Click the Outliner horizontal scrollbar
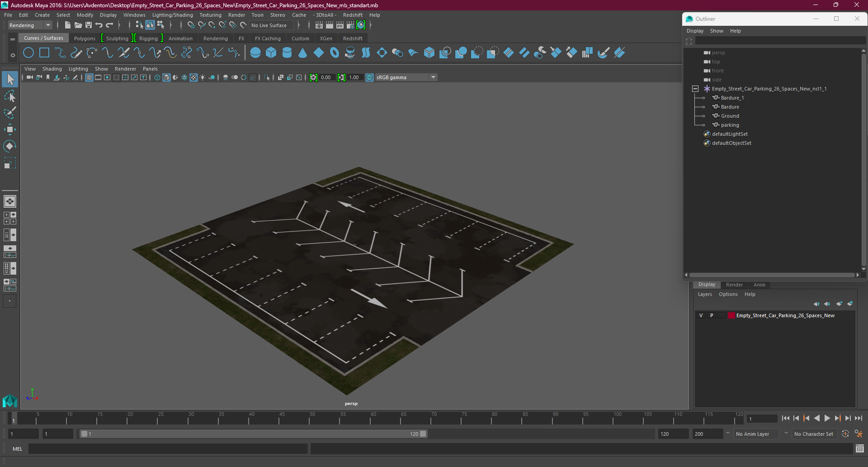Viewport: 868px width, 467px height. (772, 275)
